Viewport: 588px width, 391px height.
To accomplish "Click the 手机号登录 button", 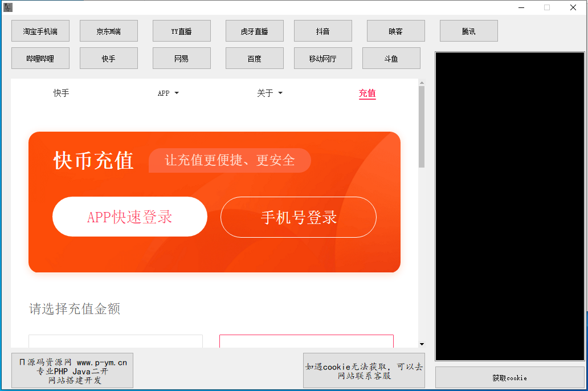I will pos(299,217).
